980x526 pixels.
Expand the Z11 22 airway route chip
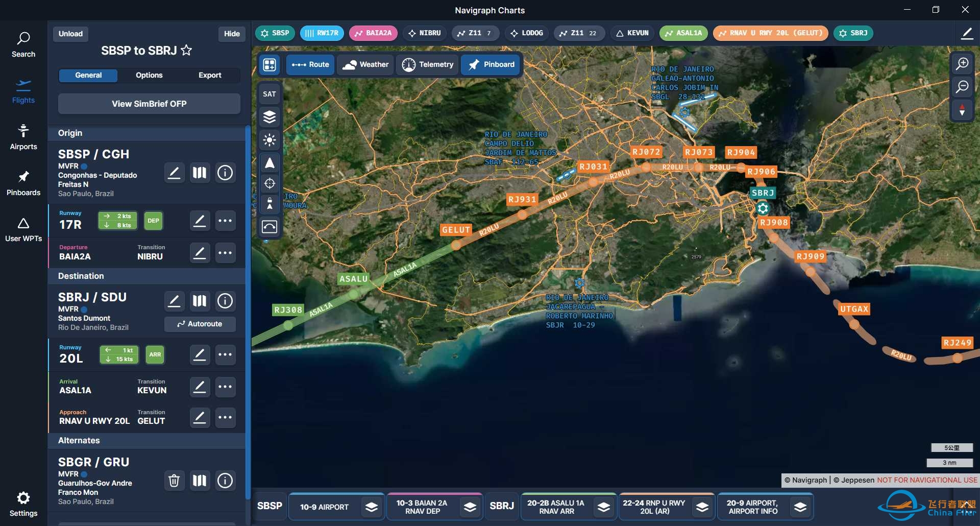[579, 33]
